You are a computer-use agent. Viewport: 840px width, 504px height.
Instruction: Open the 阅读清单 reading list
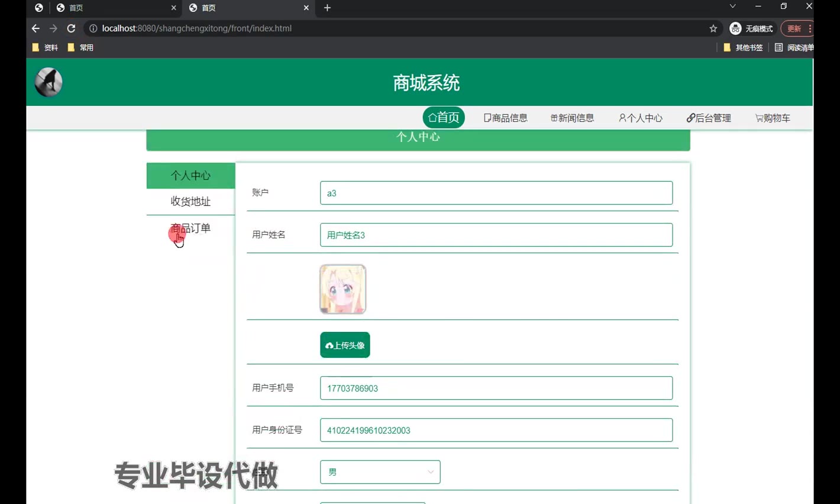[794, 47]
